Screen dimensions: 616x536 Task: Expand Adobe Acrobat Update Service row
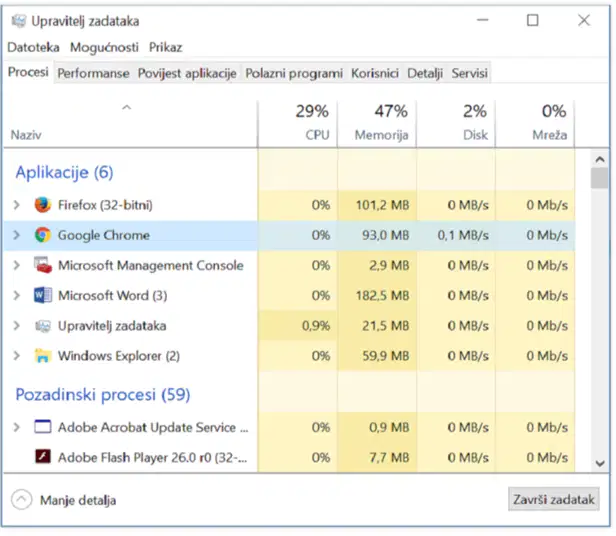[16, 427]
